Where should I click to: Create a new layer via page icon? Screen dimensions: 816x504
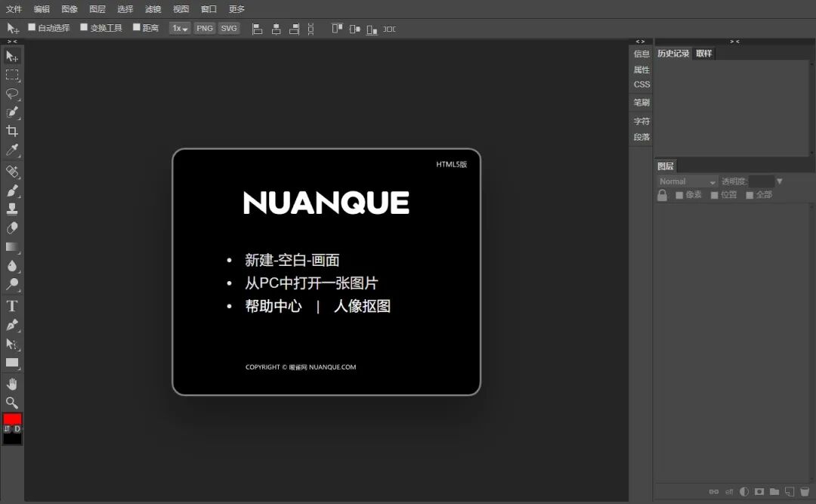coord(790,491)
